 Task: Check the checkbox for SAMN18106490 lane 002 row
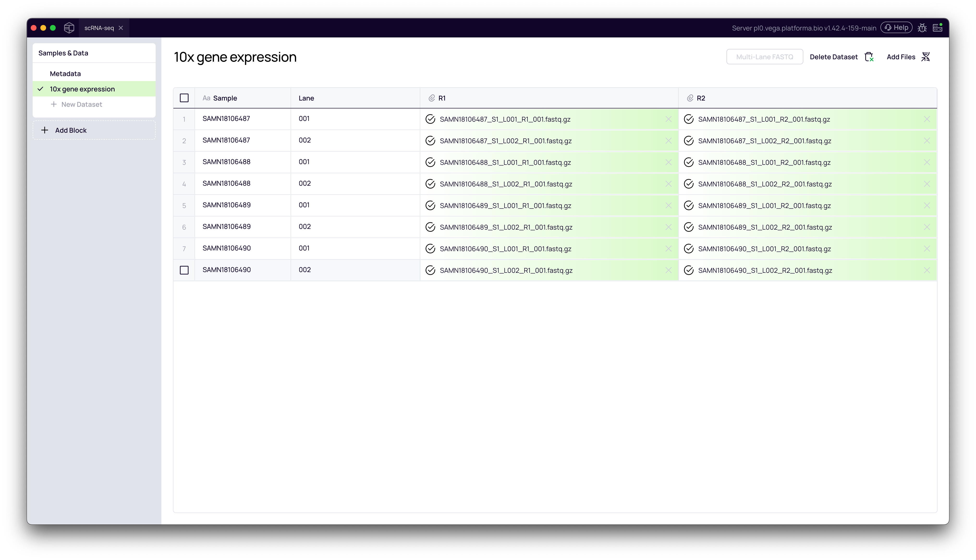(x=184, y=270)
